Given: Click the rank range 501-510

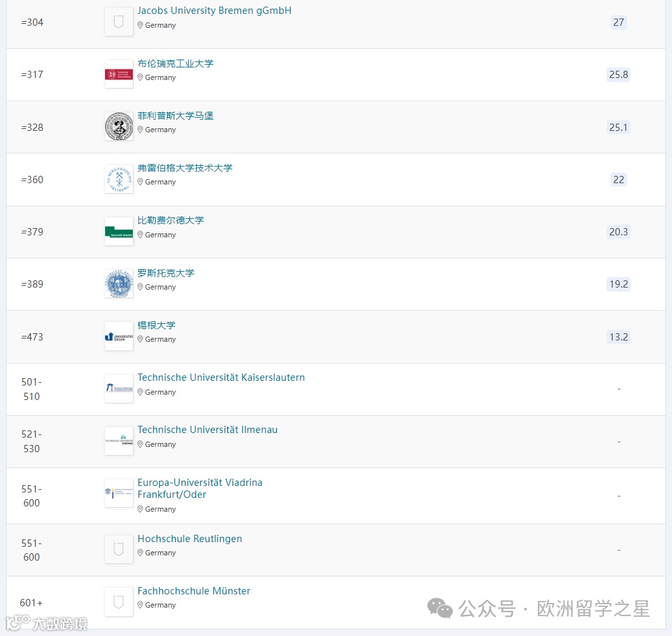Looking at the screenshot, I should [31, 389].
